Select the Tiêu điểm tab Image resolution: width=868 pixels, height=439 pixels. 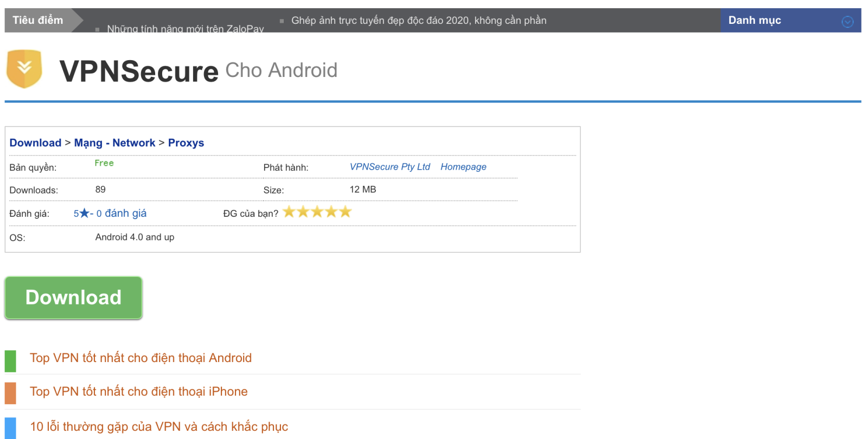38,20
